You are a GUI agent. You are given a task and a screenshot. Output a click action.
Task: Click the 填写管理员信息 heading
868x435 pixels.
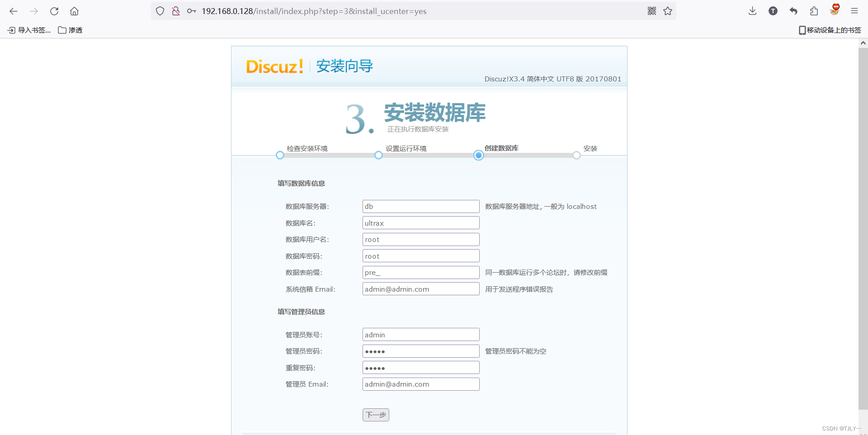[x=301, y=312]
